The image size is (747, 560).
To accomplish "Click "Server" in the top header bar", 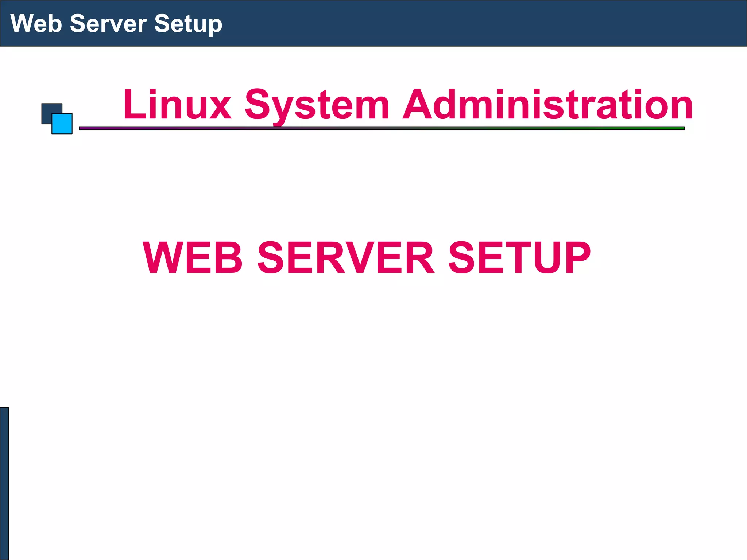I will (x=108, y=24).
